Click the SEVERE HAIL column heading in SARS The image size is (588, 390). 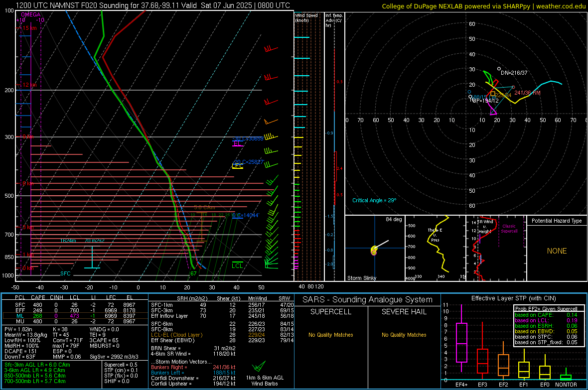click(404, 312)
